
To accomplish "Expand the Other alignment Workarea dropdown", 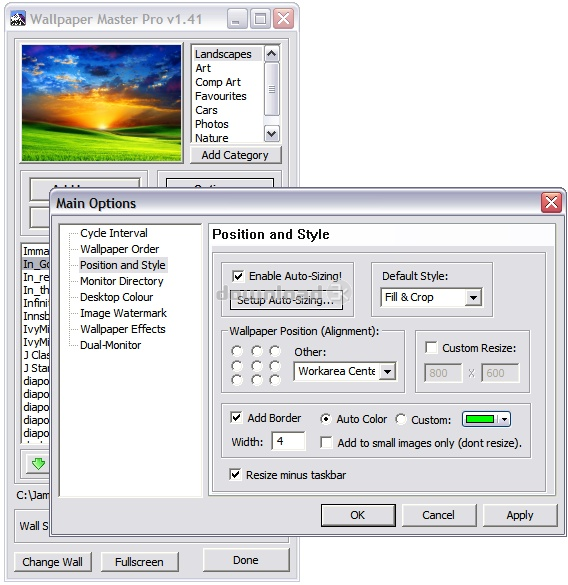I will click(x=387, y=371).
